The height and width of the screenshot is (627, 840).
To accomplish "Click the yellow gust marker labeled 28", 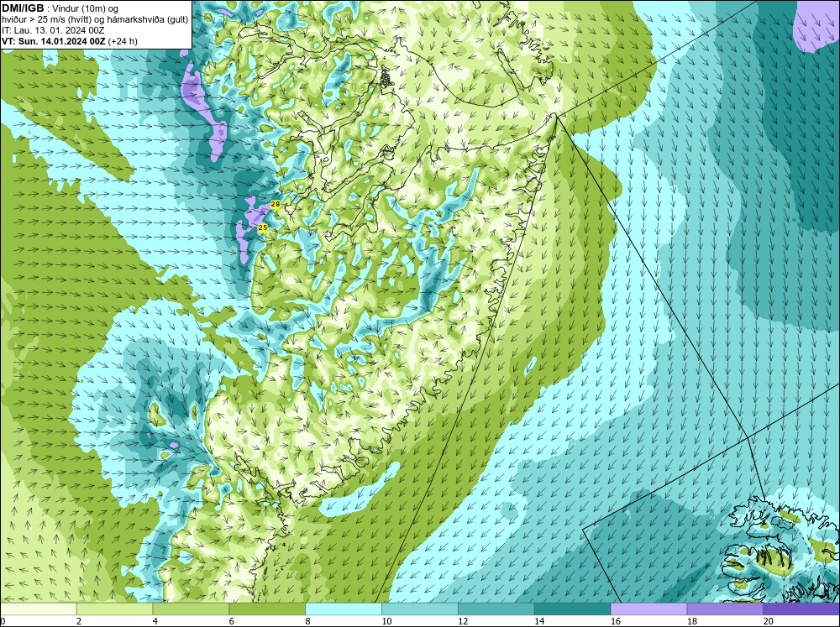I will coord(276,204).
